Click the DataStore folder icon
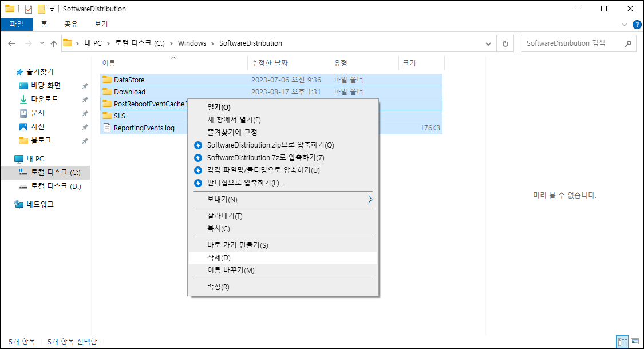 (x=107, y=80)
